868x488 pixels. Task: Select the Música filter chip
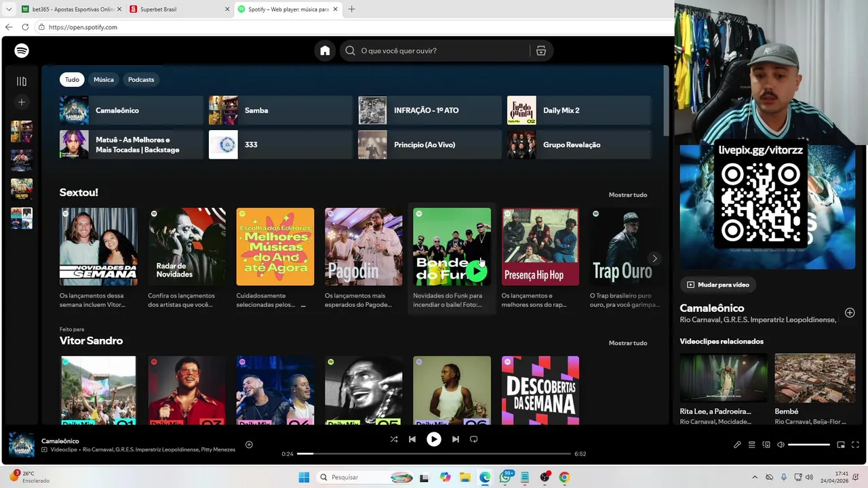tap(104, 79)
